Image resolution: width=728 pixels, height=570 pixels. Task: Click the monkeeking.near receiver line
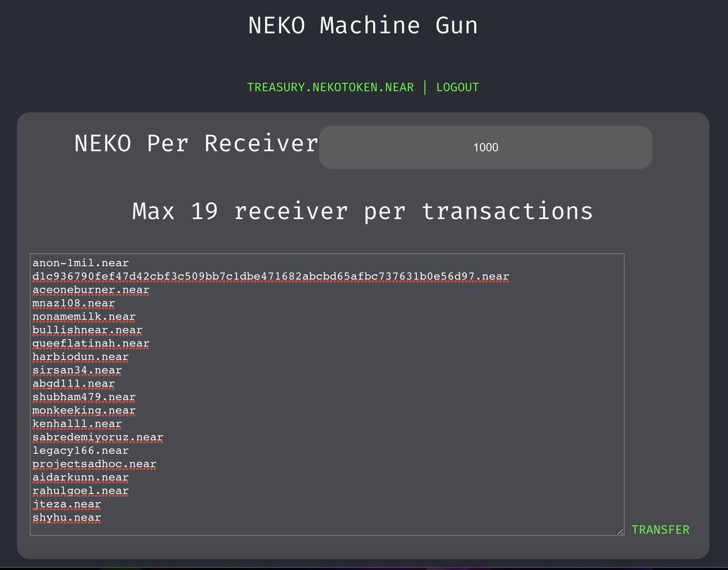[x=84, y=411]
